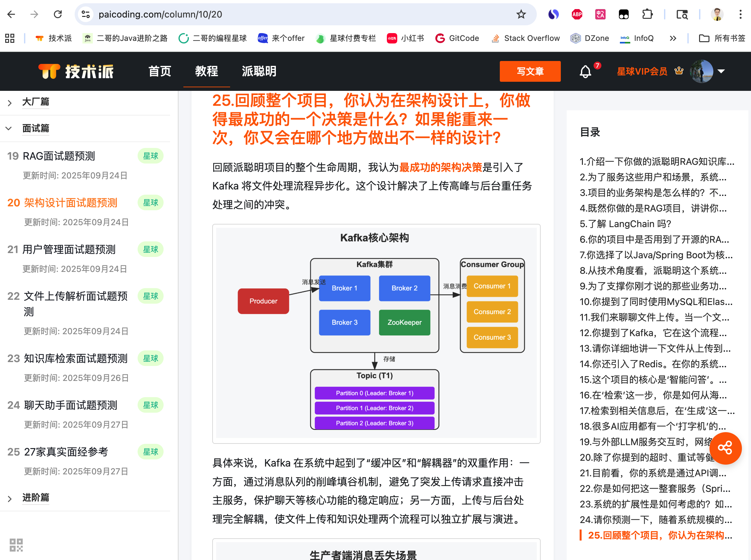This screenshot has width=751, height=560.
Task: Click the QR code icon in sidebar
Action: click(16, 545)
